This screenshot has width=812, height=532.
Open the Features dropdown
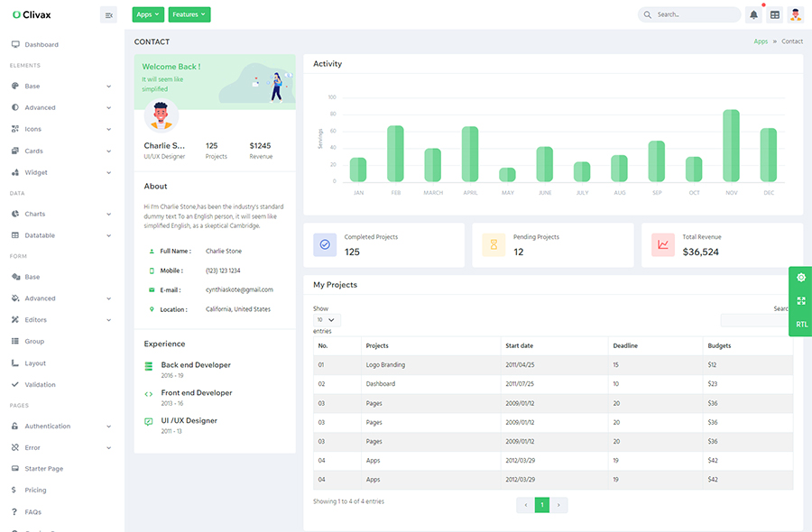pos(189,14)
